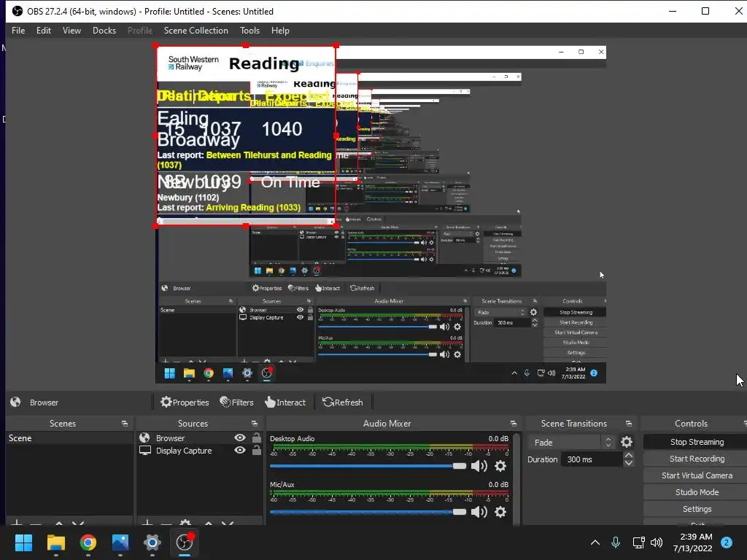Lock the Display Capture source
This screenshot has width=747, height=560.
[x=256, y=450]
